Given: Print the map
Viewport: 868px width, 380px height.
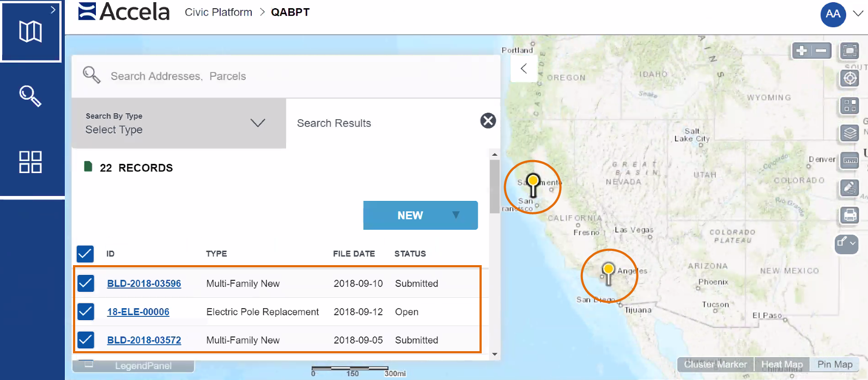Looking at the screenshot, I should [849, 215].
